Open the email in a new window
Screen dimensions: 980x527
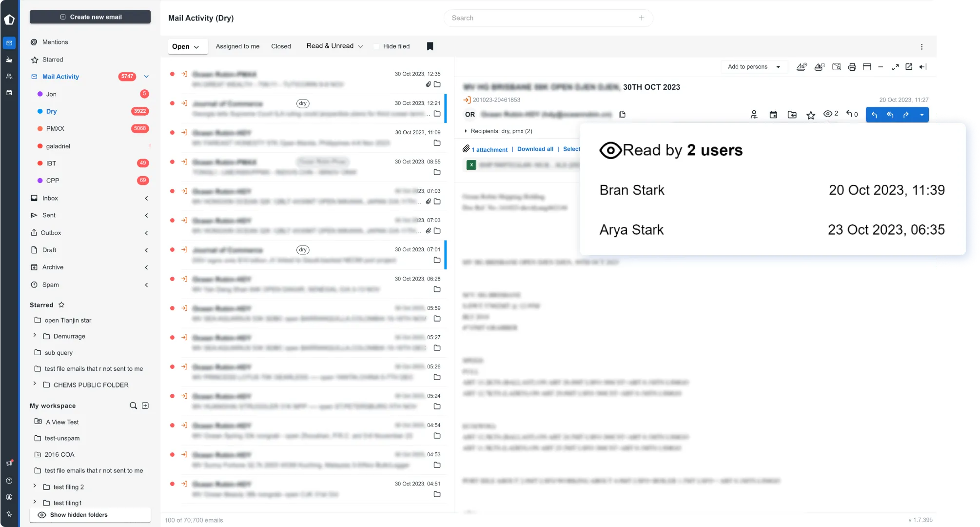(x=908, y=67)
